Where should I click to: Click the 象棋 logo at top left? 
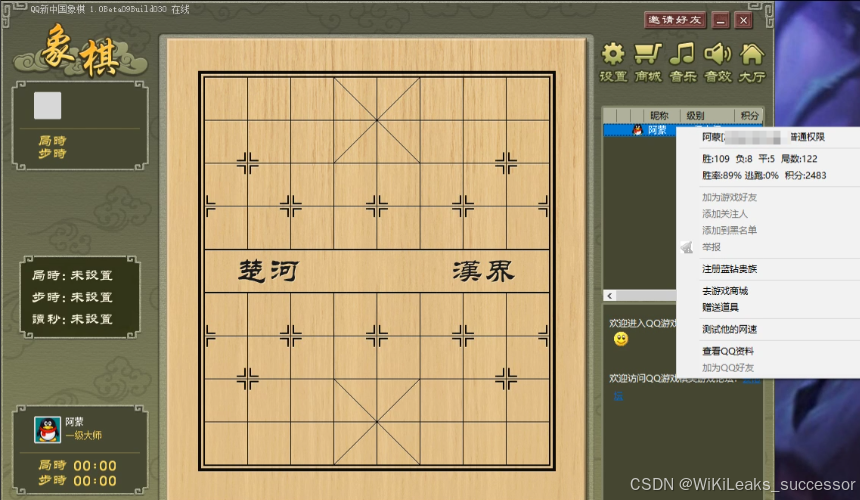tap(80, 52)
